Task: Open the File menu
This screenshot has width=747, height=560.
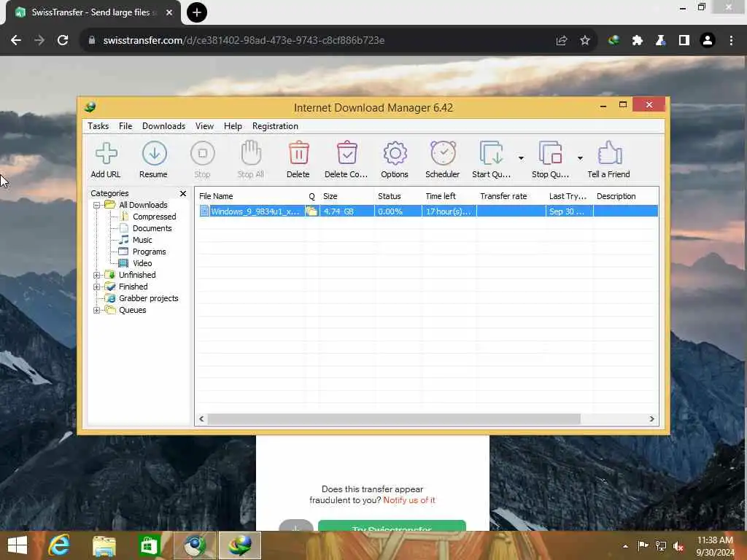Action: pos(125,126)
